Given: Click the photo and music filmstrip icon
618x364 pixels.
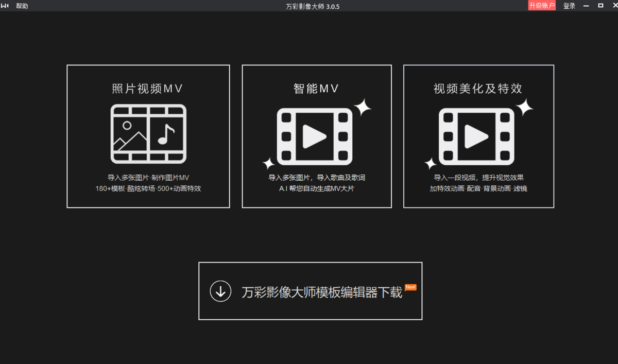Looking at the screenshot, I should click(148, 134).
